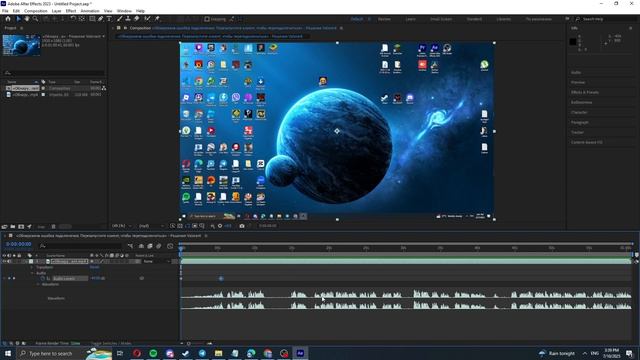Expand the Audio panel on the right
Viewport: 640px width, 360px height.
[x=576, y=72]
